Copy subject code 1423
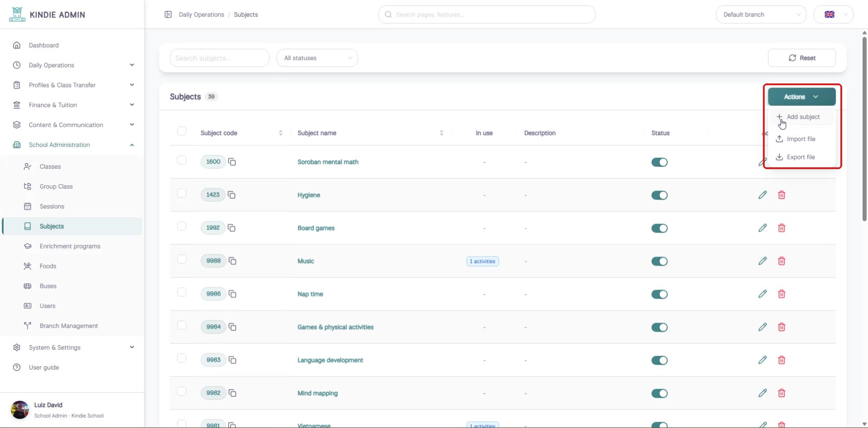 click(x=231, y=195)
